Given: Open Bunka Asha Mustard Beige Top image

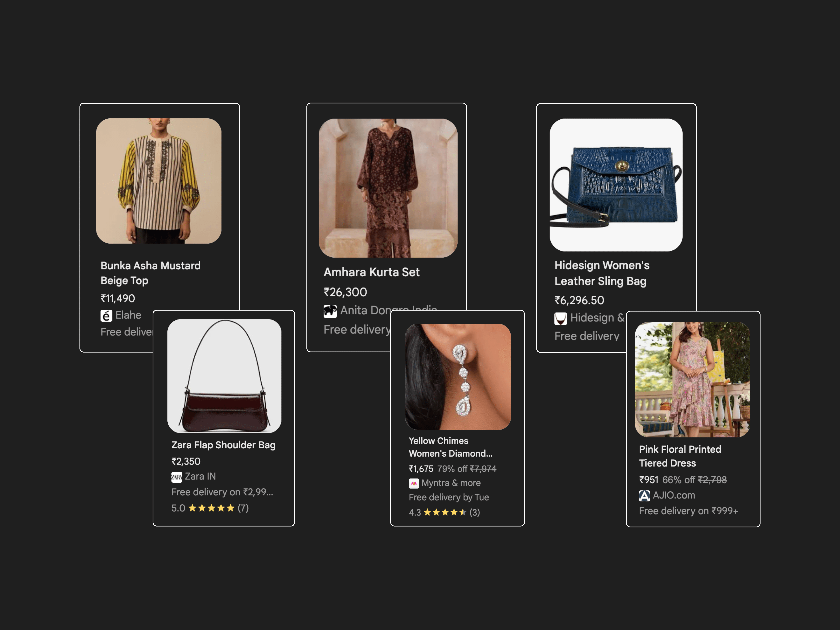Looking at the screenshot, I should click(x=159, y=181).
